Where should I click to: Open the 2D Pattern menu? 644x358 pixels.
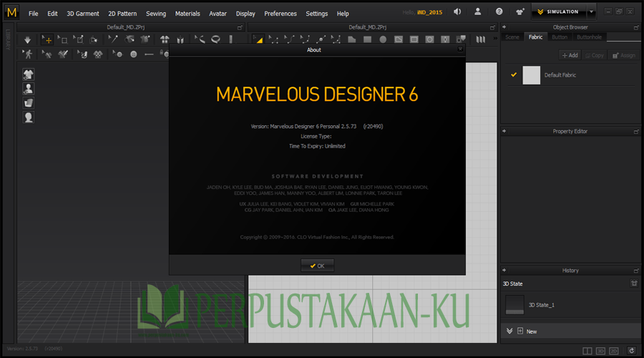[x=122, y=14]
